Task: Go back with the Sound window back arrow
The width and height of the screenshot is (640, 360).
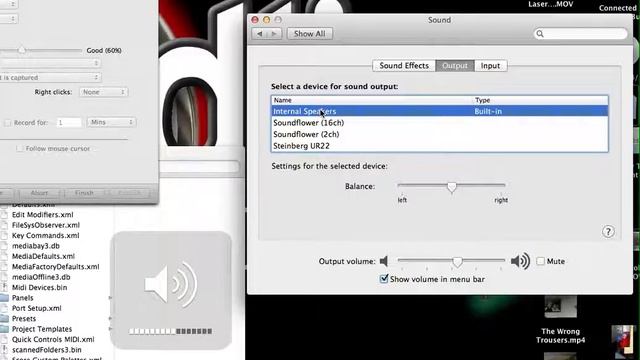Action: point(260,34)
